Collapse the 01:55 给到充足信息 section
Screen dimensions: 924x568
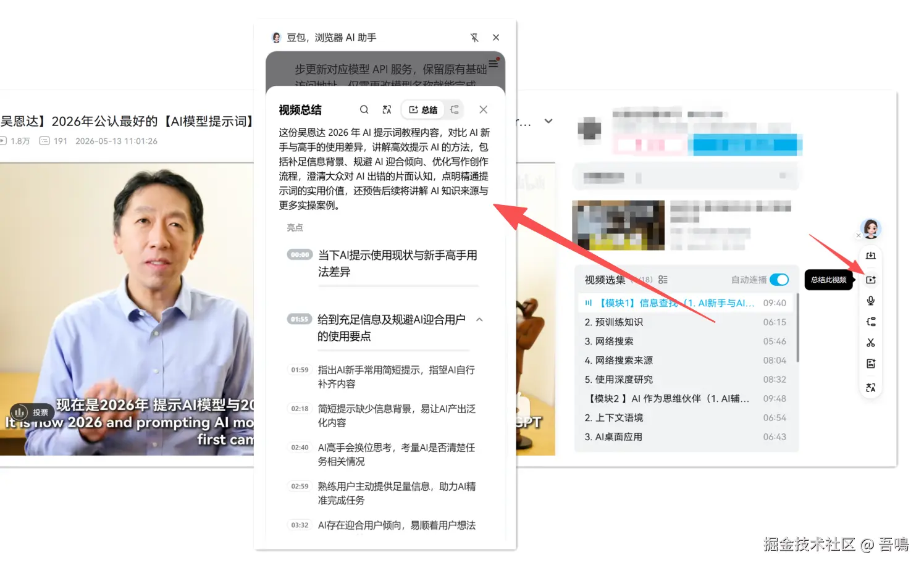pyautogui.click(x=479, y=320)
